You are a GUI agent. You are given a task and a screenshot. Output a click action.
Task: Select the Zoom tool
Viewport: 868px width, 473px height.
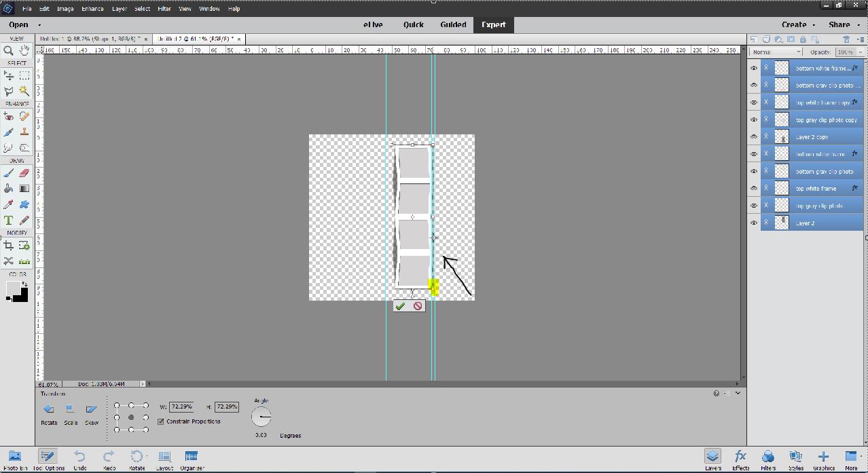(9, 50)
